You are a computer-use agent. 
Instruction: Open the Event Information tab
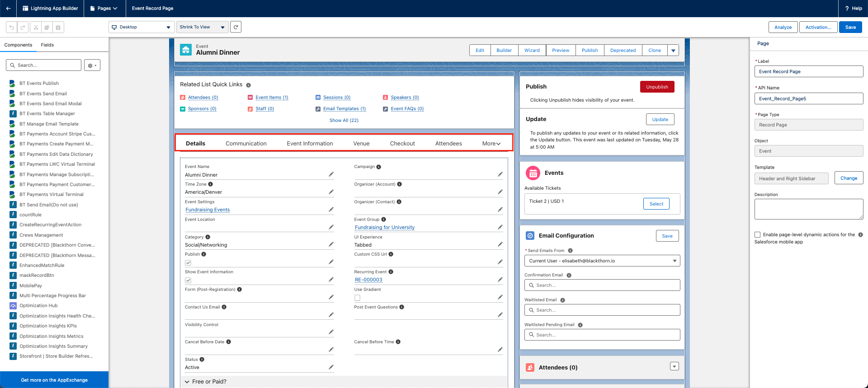pyautogui.click(x=310, y=144)
